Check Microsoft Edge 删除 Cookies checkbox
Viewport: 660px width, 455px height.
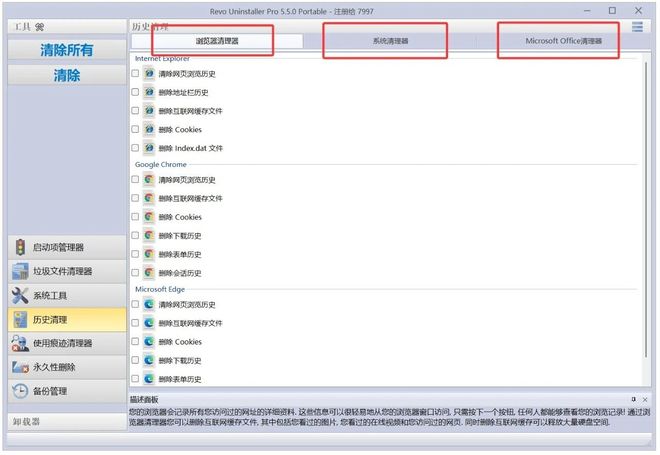pos(135,341)
